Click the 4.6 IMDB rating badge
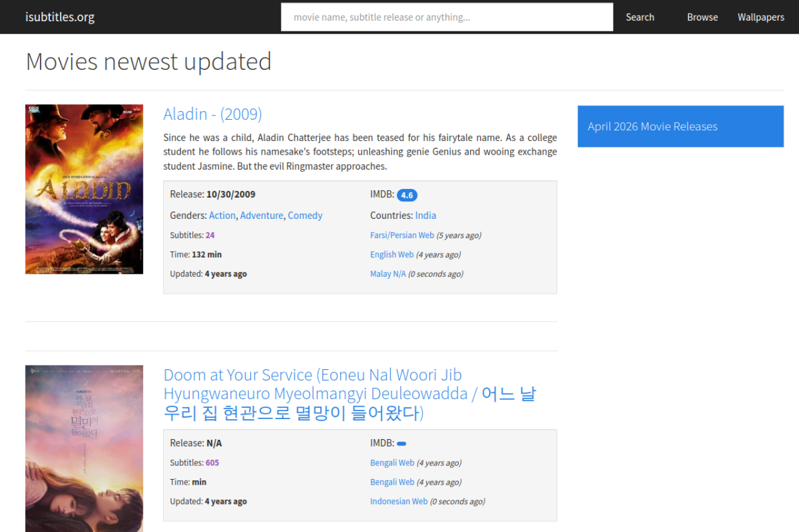 [x=407, y=195]
